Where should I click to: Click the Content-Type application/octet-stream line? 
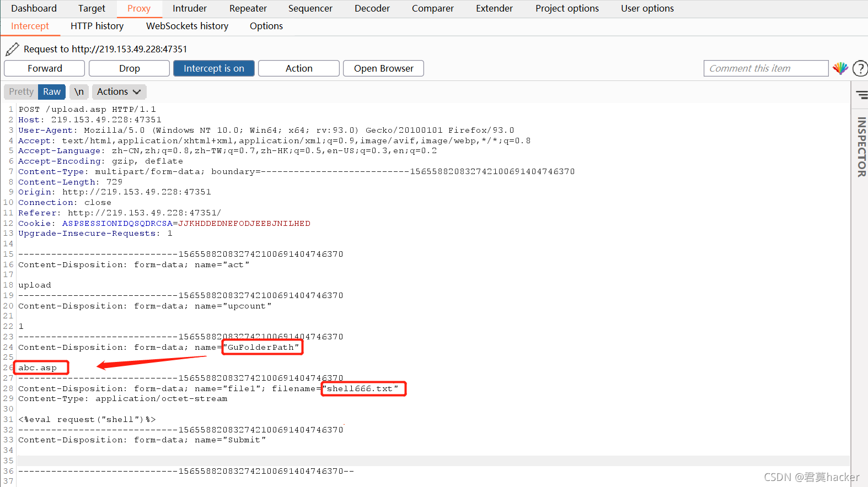tap(123, 399)
